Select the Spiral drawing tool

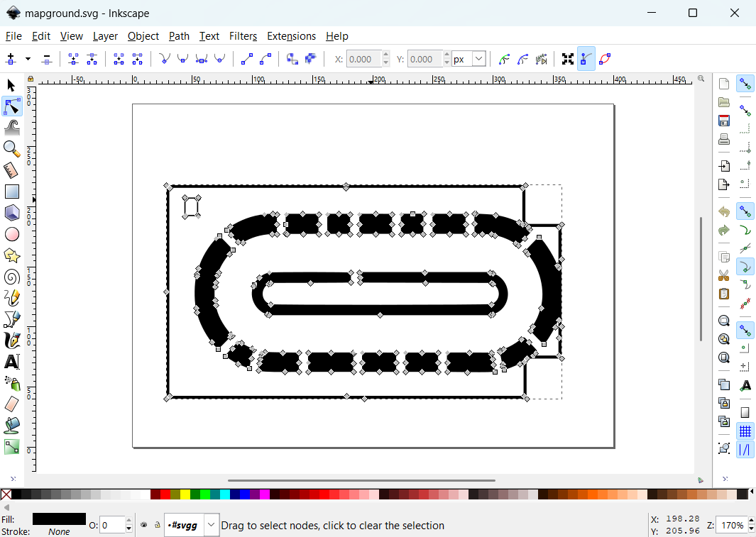(x=11, y=277)
